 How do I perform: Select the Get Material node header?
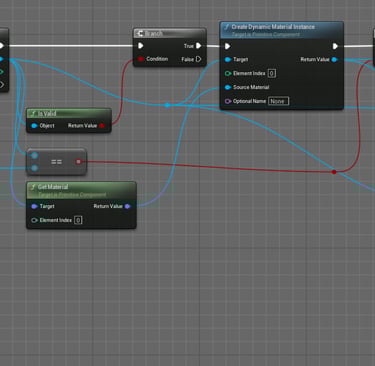[81, 190]
